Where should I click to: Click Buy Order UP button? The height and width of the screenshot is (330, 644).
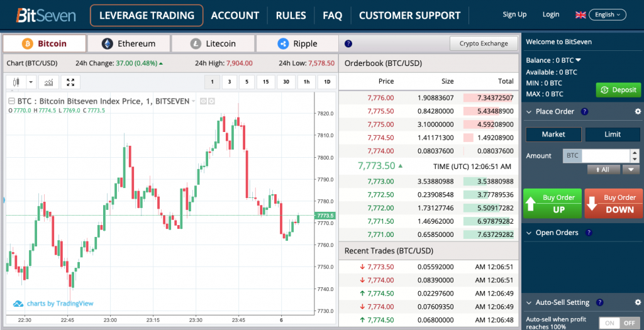[552, 204]
